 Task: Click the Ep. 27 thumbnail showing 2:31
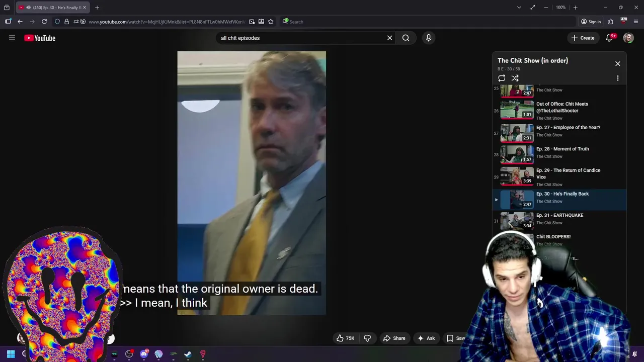(517, 133)
